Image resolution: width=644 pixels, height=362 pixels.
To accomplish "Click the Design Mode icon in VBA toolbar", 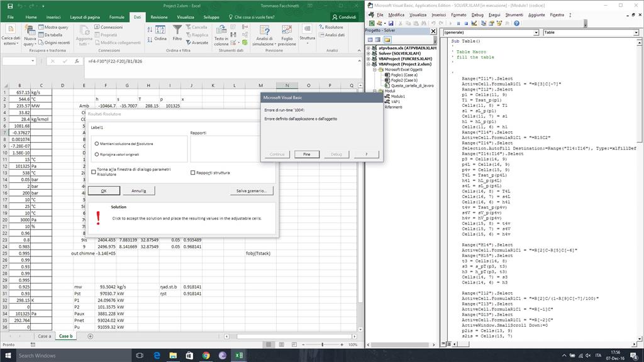I will pyautogui.click(x=474, y=23).
